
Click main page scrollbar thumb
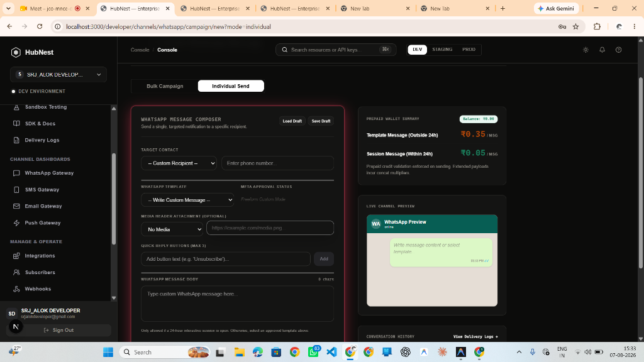(641, 172)
